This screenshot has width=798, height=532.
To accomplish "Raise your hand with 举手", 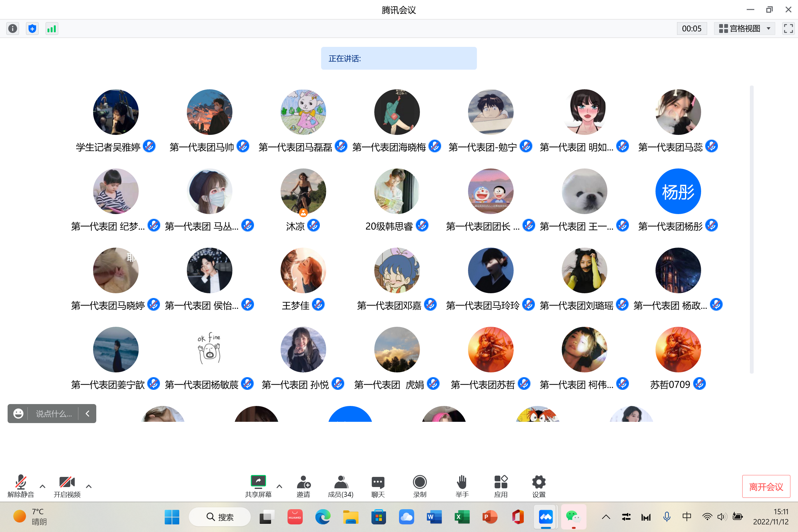I will point(462,486).
